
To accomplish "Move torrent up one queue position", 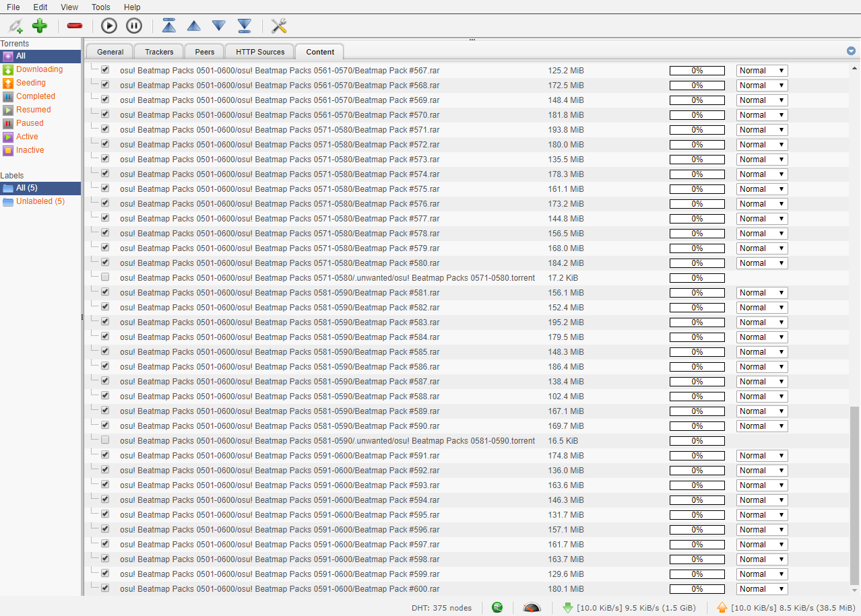I will pyautogui.click(x=194, y=26).
